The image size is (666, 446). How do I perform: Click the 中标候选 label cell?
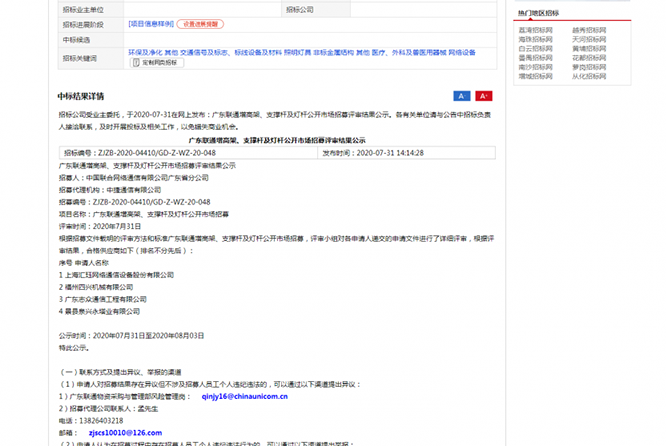91,40
